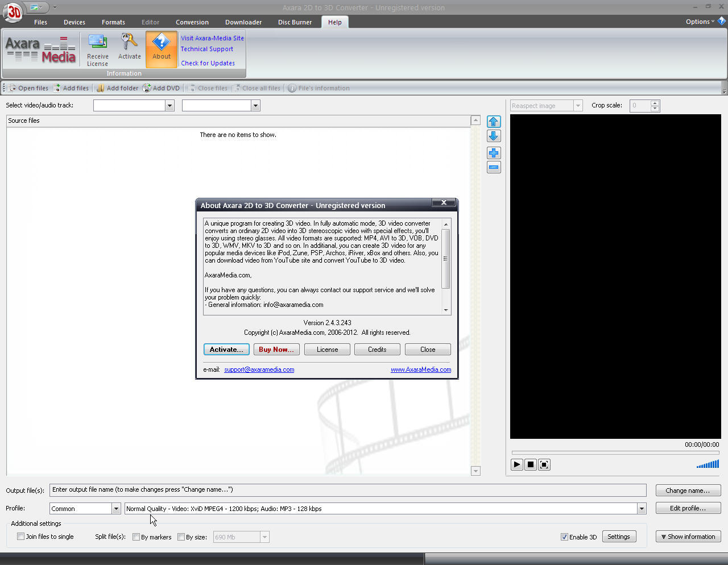Remove source file with blue minus icon
This screenshot has width=728, height=565.
point(494,167)
